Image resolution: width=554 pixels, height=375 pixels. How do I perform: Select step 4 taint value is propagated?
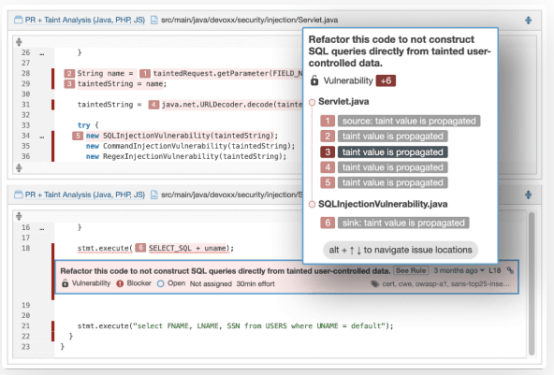(393, 167)
